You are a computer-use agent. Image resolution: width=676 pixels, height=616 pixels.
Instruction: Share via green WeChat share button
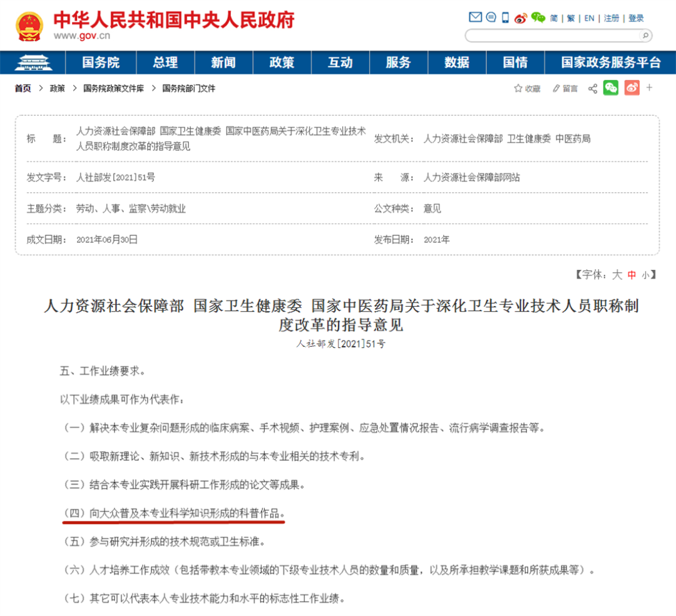click(611, 88)
